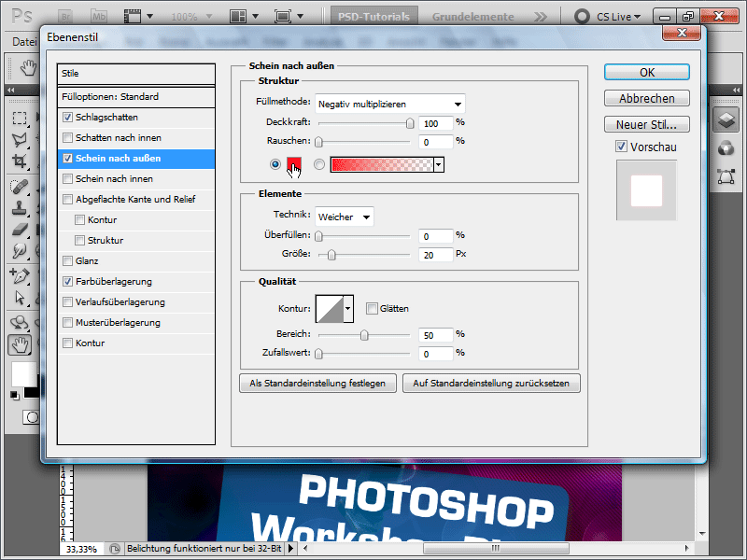The width and height of the screenshot is (747, 560).
Task: Uncheck the Farbüberlagerung checkbox
Action: coord(67,282)
